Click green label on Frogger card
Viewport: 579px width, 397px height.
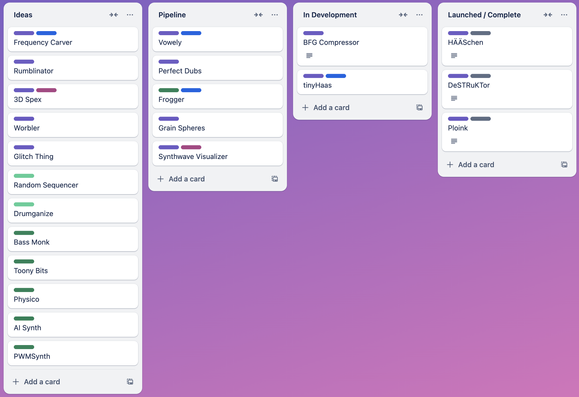point(169,90)
